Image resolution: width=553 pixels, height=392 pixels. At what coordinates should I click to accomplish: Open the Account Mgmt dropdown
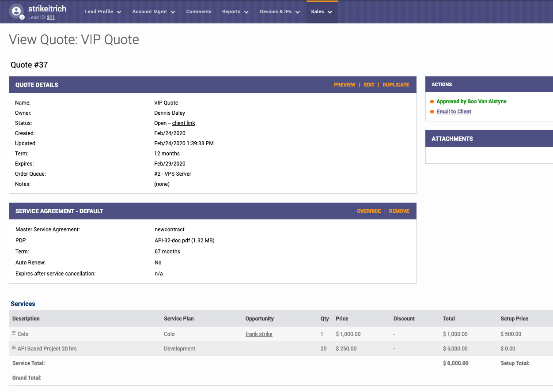tap(153, 12)
